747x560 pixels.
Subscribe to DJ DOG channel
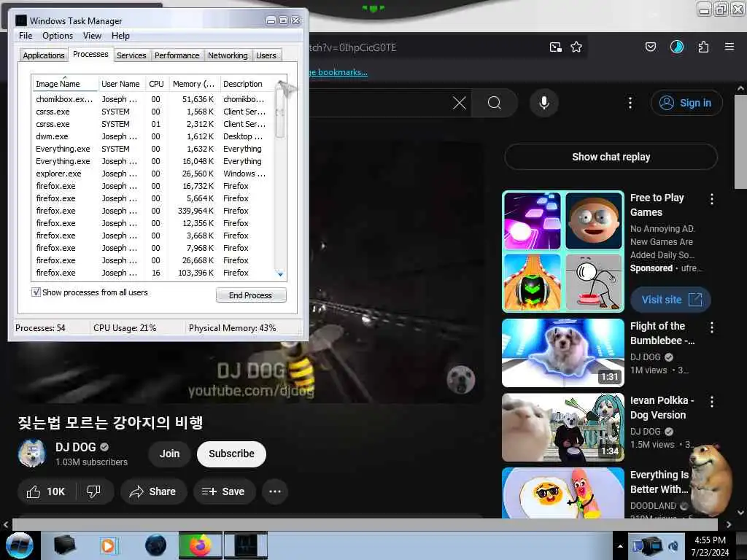point(231,454)
